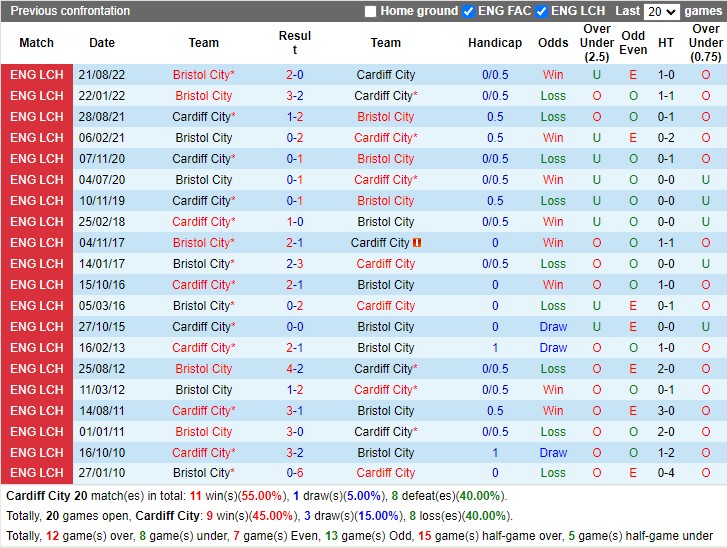This screenshot has width=727, height=548.
Task: Select the ENG LCH cell for 27/01/10
Action: tap(37, 474)
